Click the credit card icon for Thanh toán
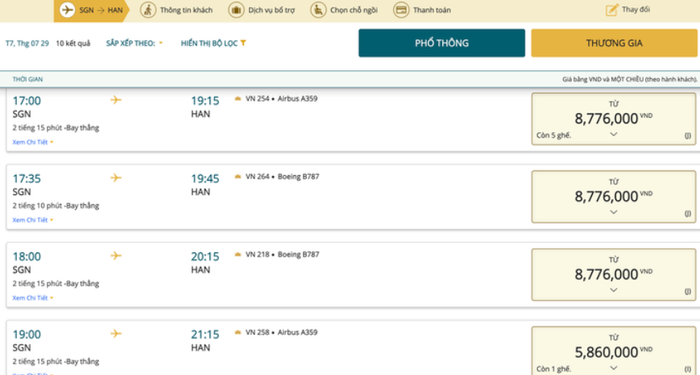 tap(401, 10)
